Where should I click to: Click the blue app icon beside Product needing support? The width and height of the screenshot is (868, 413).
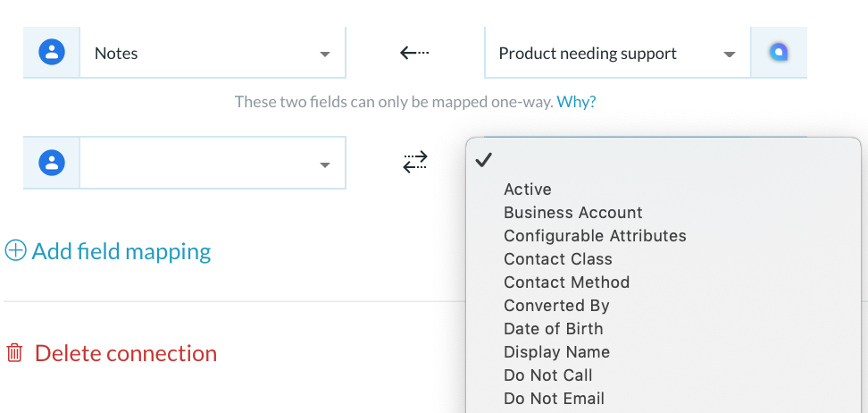click(x=779, y=53)
